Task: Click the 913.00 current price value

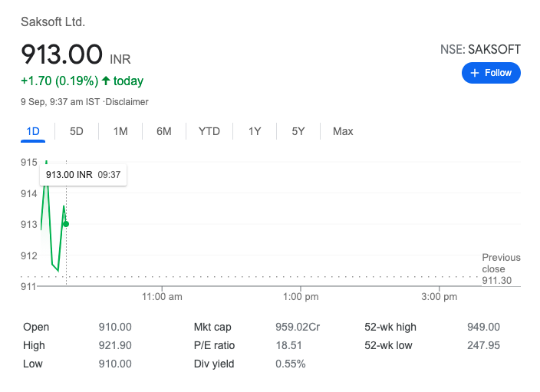Action: click(x=61, y=54)
